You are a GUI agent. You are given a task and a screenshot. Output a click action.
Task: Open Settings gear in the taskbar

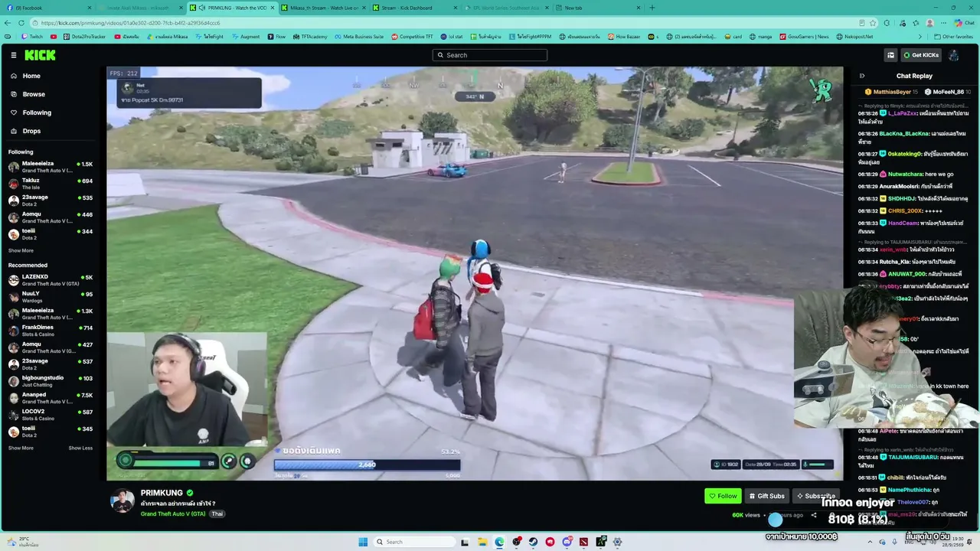[x=618, y=542]
